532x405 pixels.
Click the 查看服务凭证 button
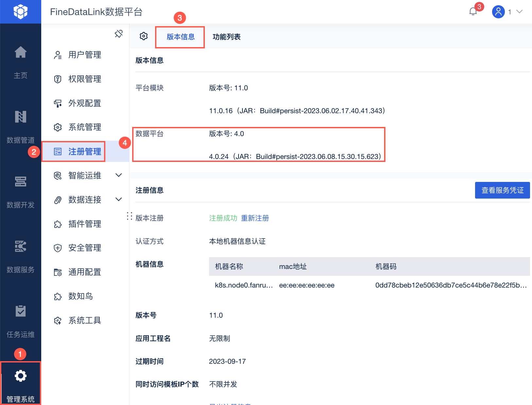[x=503, y=190]
